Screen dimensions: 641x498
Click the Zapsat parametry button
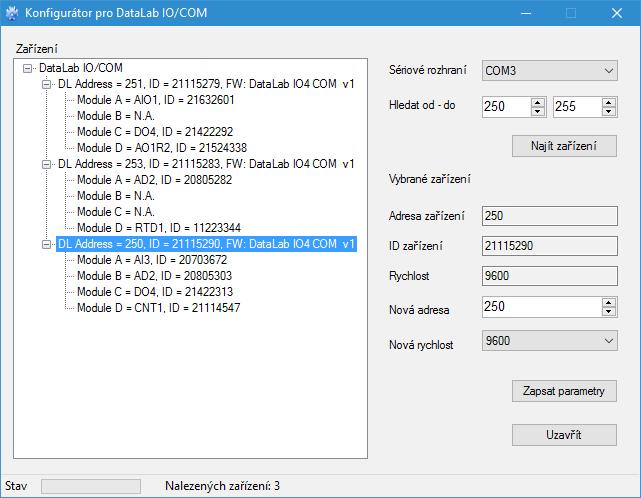coord(564,391)
